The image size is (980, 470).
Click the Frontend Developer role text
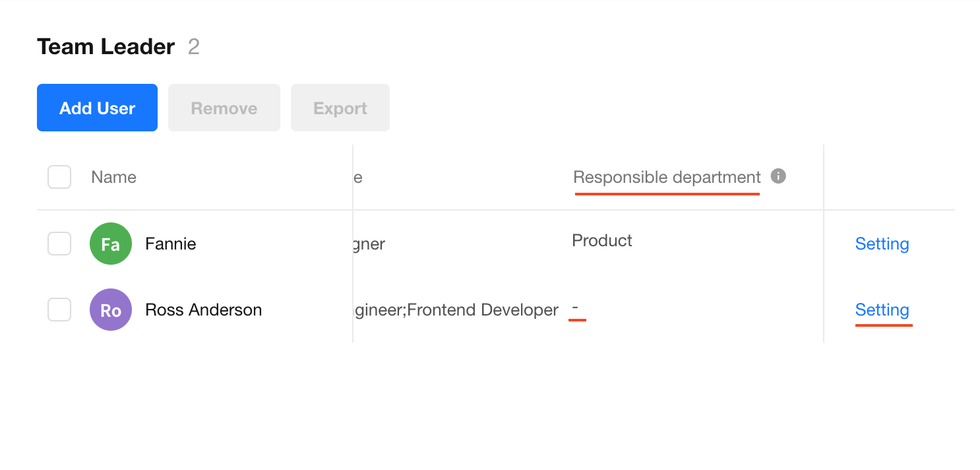click(x=483, y=310)
